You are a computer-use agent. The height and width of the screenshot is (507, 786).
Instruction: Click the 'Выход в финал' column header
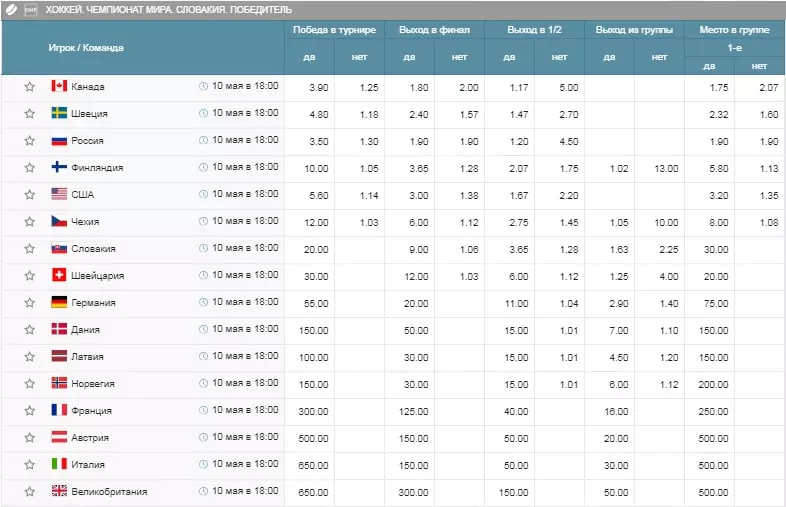pyautogui.click(x=435, y=30)
